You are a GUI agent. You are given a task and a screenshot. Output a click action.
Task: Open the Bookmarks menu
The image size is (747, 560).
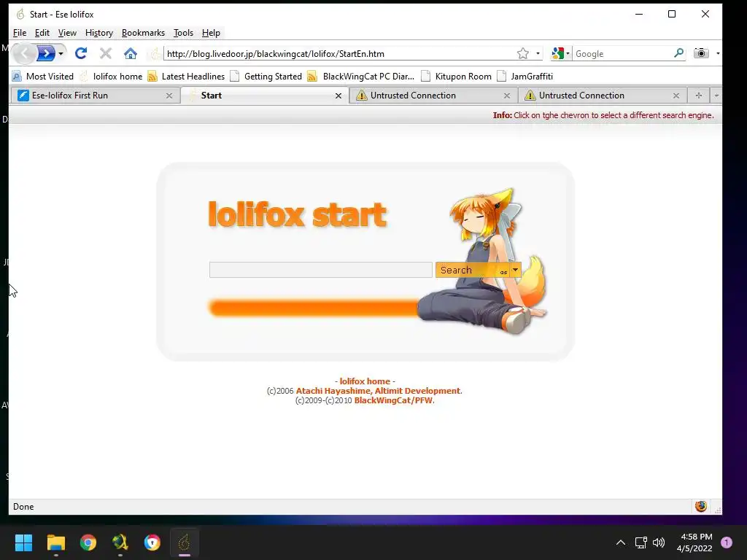143,33
